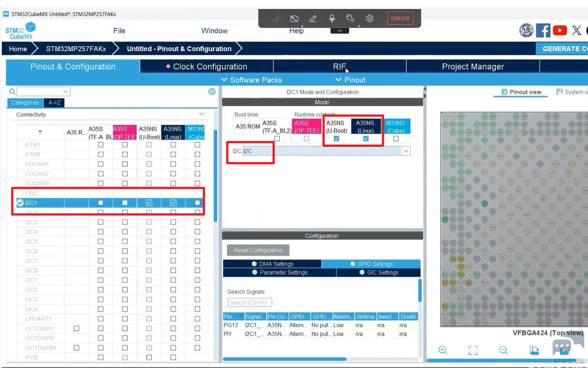Viewport: 588px width, 368px height.
Task: Expand the Software Packs menu
Action: (251, 80)
